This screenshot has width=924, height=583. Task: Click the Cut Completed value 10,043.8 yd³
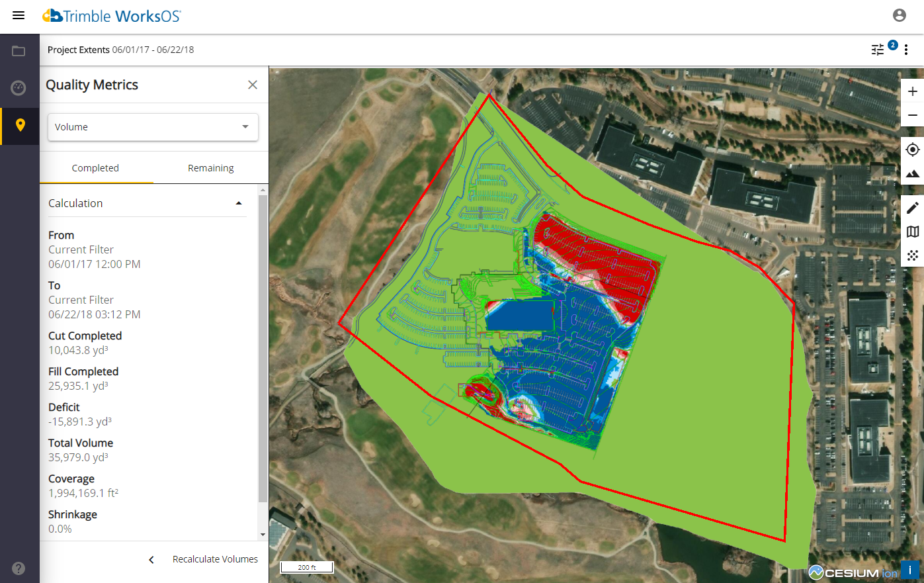click(78, 350)
